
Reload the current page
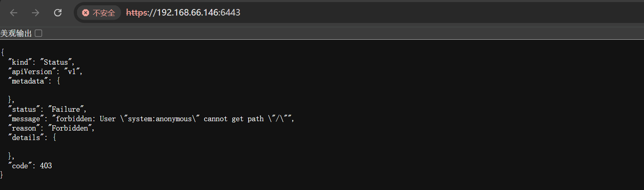58,13
